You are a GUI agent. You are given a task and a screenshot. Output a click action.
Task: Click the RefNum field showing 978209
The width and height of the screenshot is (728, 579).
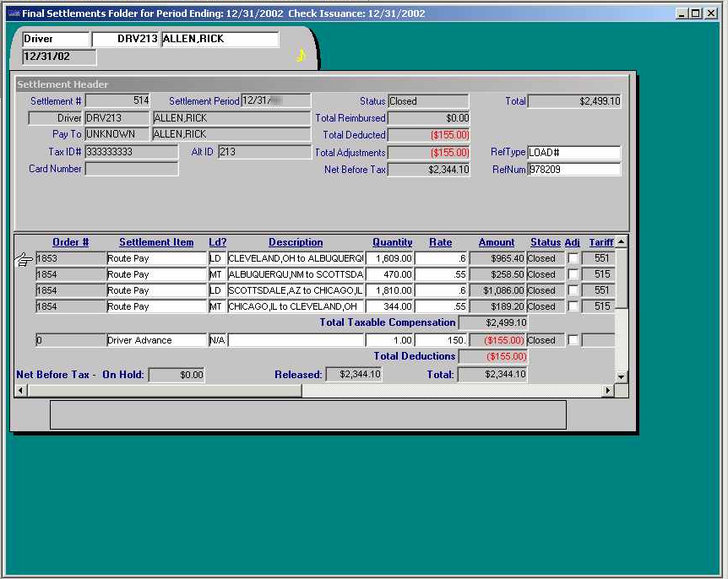click(573, 170)
